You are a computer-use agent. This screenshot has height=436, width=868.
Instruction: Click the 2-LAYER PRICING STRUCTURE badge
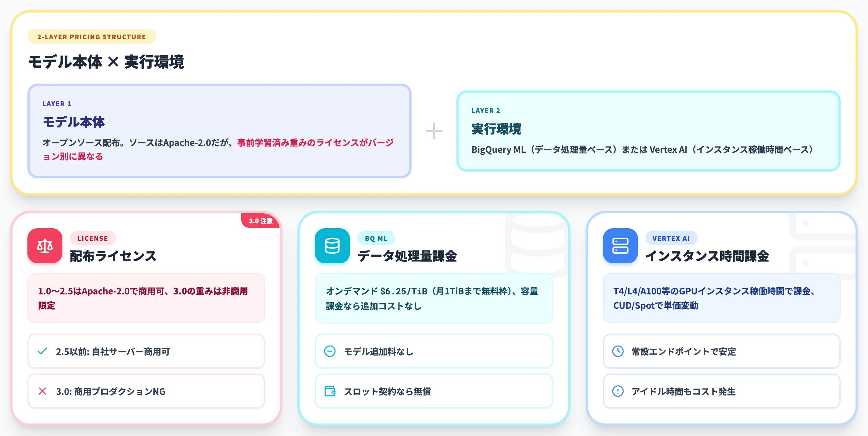pos(92,37)
